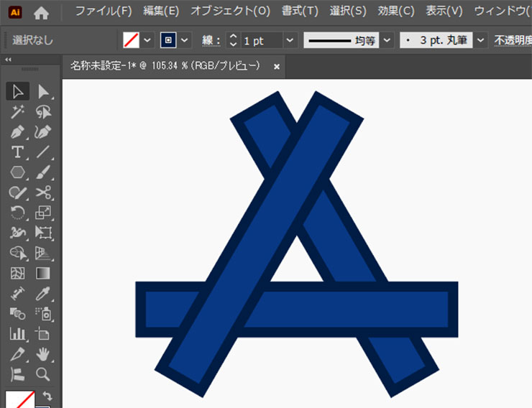
Task: Open the ファイル(F) menu
Action: coord(104,11)
